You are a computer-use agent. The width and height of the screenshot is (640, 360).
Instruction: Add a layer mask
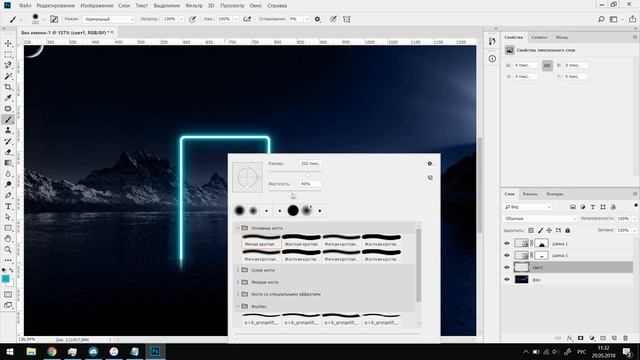[x=580, y=338]
